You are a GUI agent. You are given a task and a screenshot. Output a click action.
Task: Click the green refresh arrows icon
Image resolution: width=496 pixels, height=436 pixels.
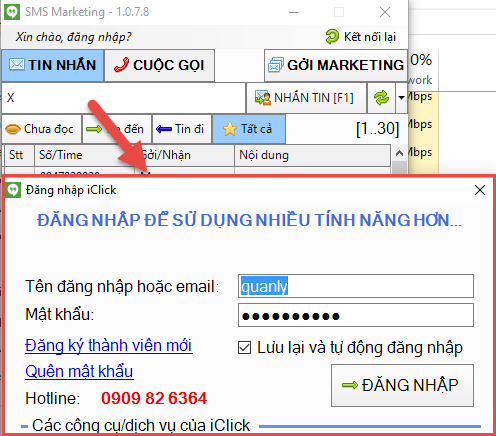[381, 98]
